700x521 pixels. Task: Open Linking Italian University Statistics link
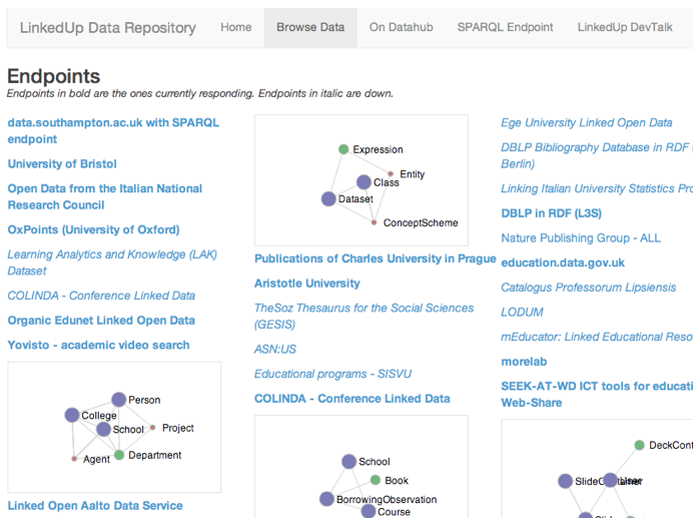point(597,188)
